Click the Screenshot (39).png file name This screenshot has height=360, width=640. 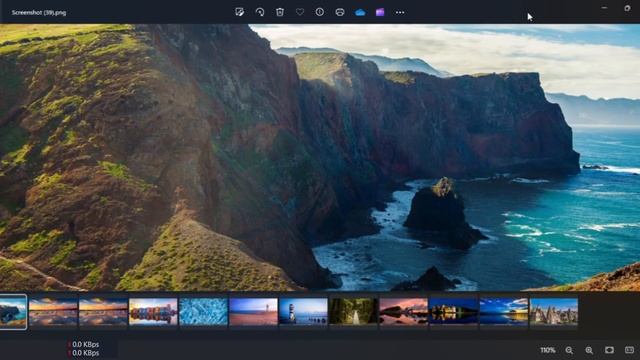[39, 13]
